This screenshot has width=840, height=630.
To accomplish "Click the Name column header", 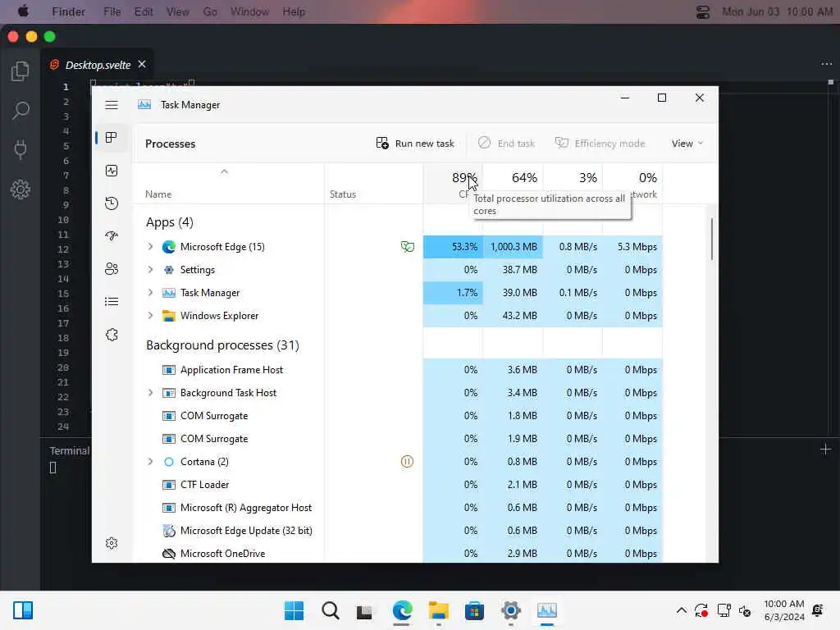I will point(158,194).
